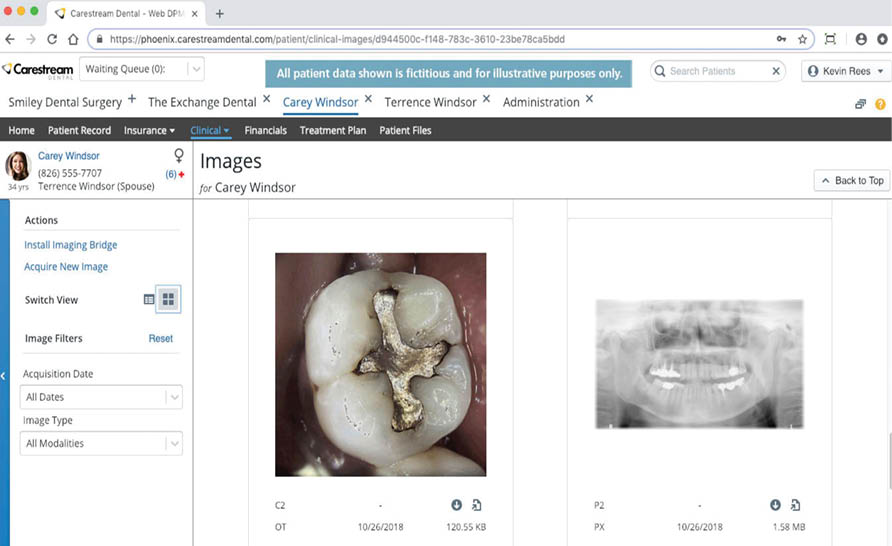The width and height of the screenshot is (892, 546).
Task: Switch to the Terrence Windsor tab
Action: [428, 102]
